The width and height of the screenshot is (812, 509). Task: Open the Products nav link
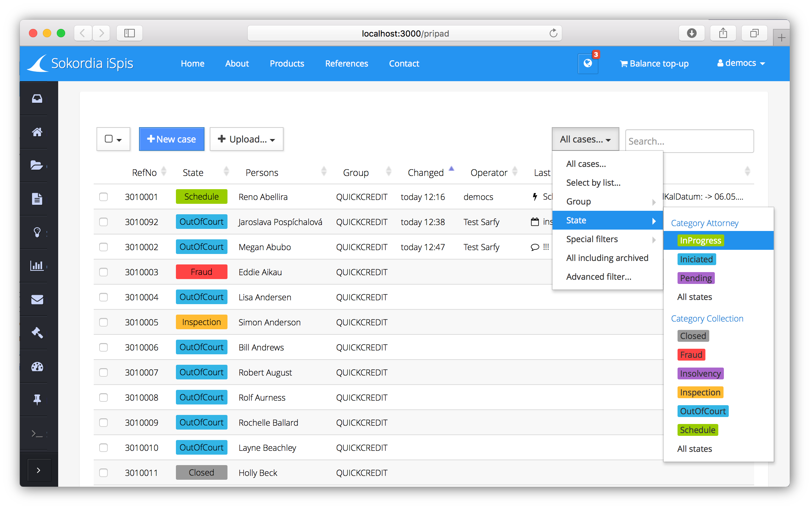pyautogui.click(x=287, y=63)
